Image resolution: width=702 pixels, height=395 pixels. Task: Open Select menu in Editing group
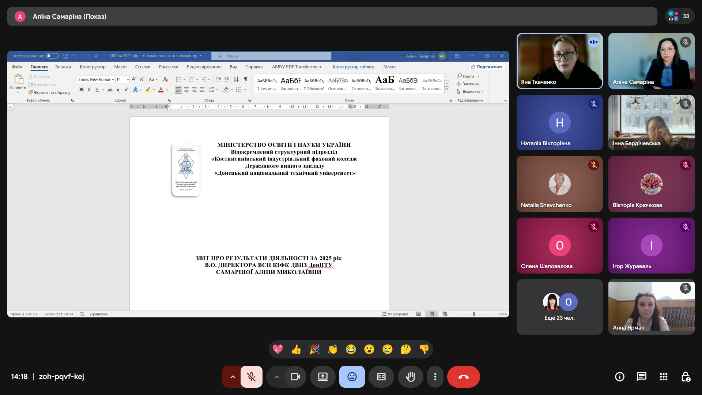pos(469,91)
